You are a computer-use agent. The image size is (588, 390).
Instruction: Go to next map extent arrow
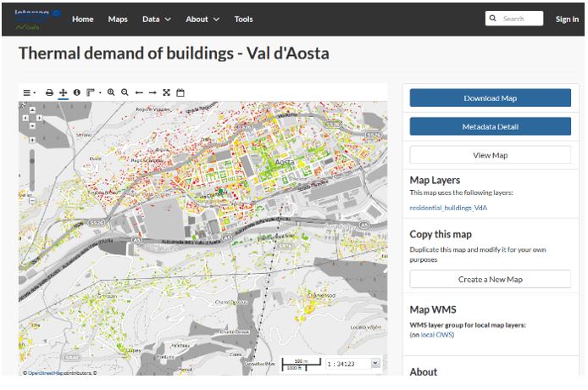point(153,92)
